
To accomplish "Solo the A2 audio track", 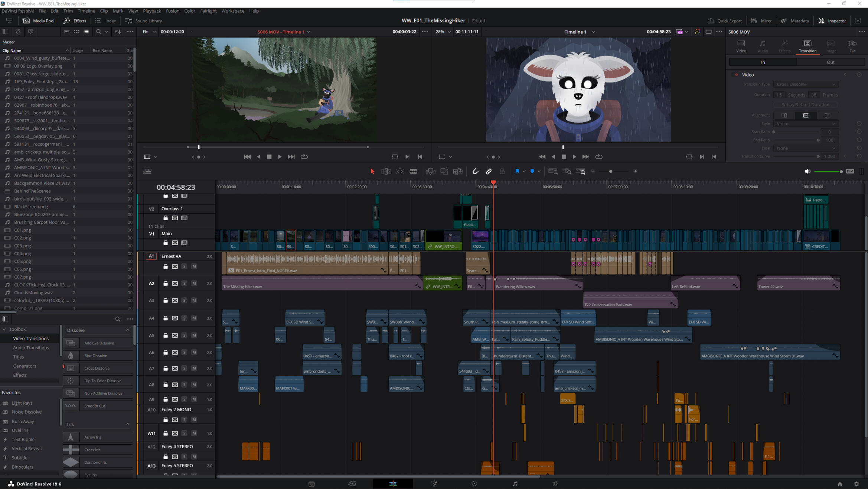I will (x=184, y=283).
